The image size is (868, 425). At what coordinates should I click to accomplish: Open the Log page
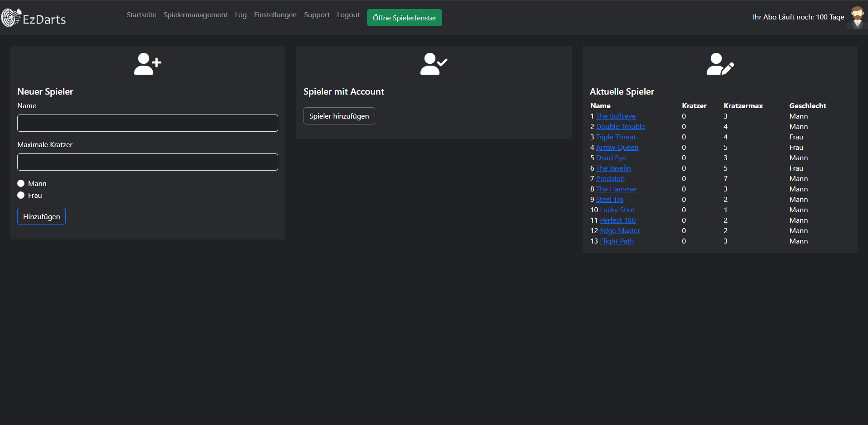click(x=241, y=15)
